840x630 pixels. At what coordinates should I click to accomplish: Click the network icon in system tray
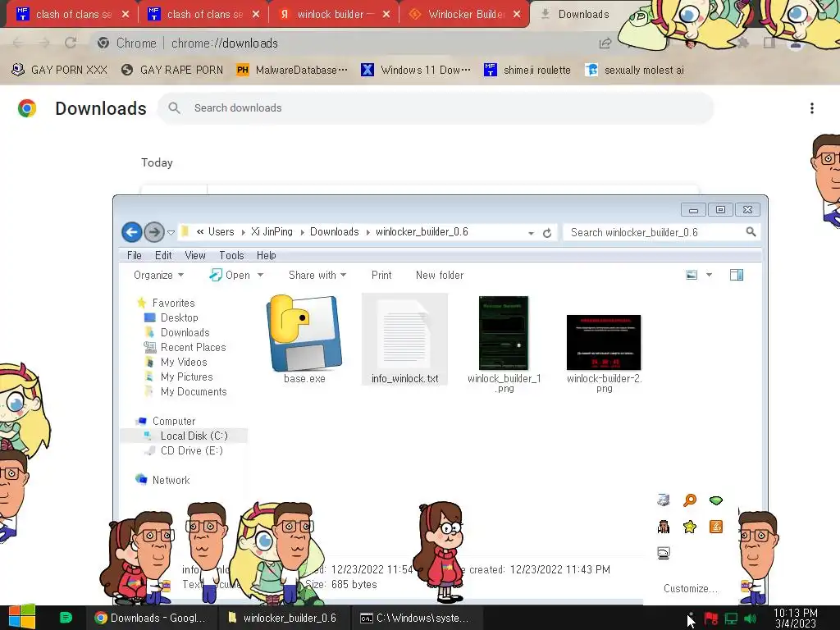coord(731,619)
